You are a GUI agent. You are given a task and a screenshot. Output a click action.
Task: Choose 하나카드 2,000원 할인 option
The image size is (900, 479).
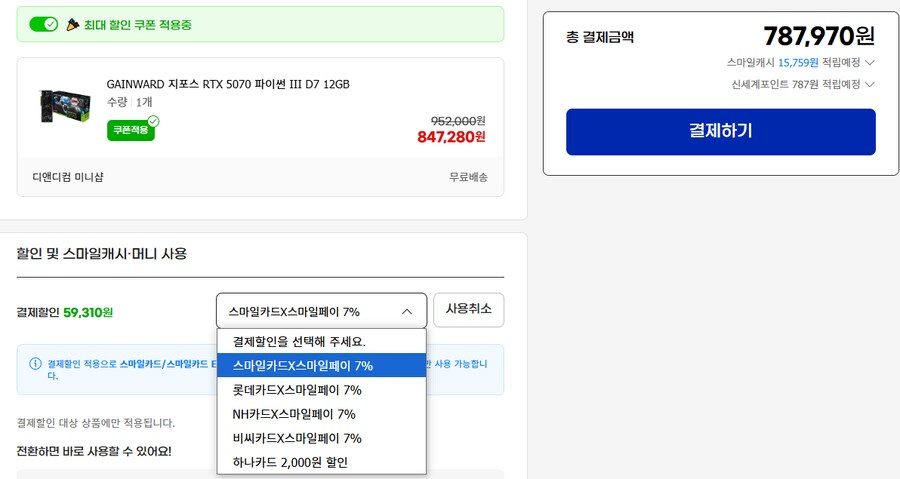click(x=321, y=462)
